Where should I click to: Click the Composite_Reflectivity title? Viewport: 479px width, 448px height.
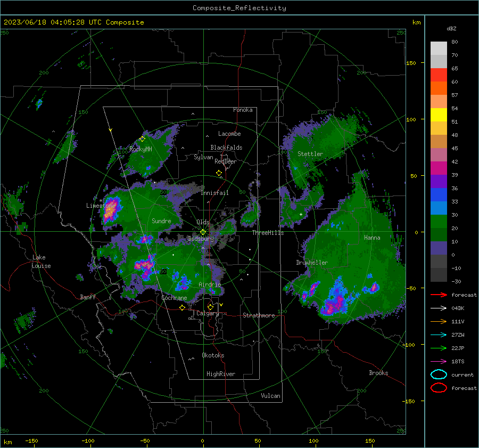point(240,8)
